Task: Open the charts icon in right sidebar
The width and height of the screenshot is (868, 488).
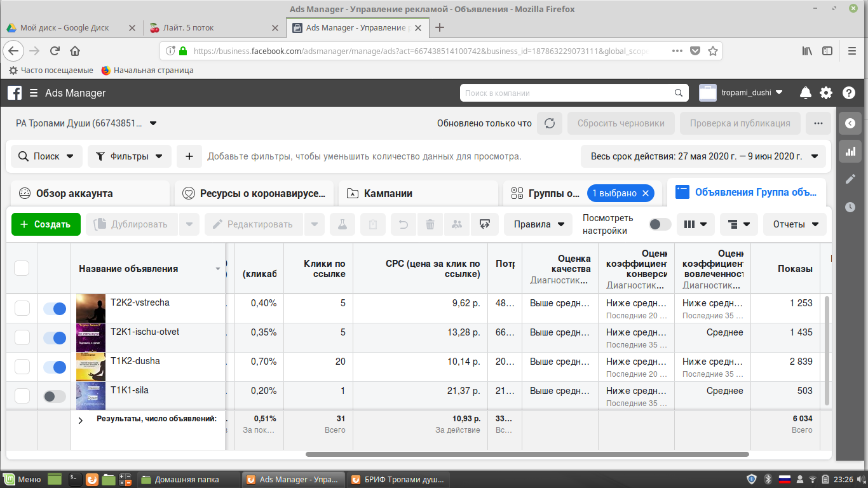Action: click(850, 151)
